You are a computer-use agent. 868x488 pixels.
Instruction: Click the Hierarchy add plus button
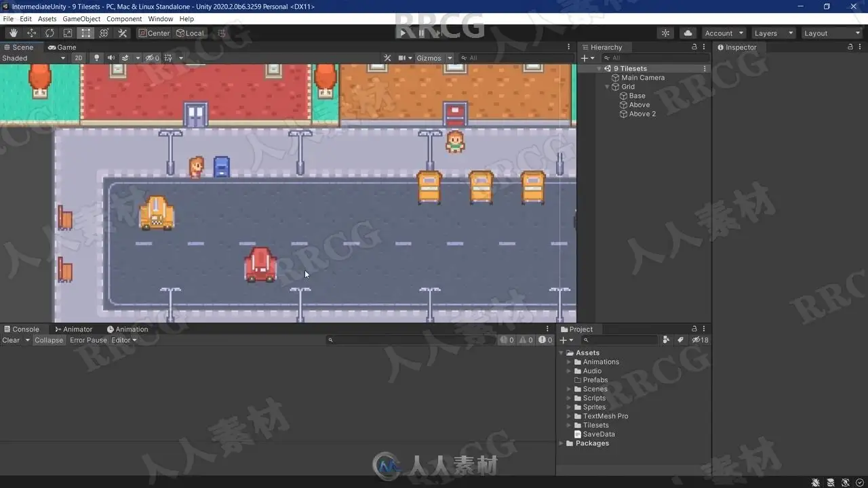[585, 58]
